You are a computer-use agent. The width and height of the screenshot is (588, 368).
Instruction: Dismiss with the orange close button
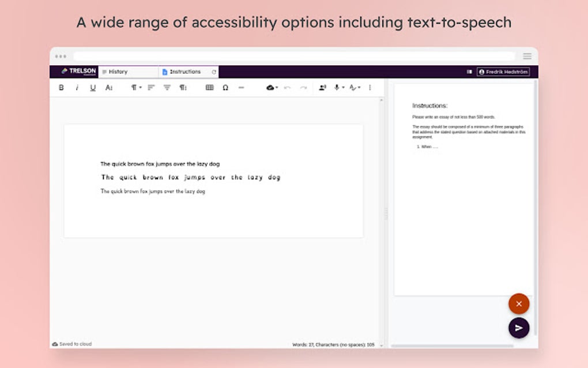(x=518, y=303)
